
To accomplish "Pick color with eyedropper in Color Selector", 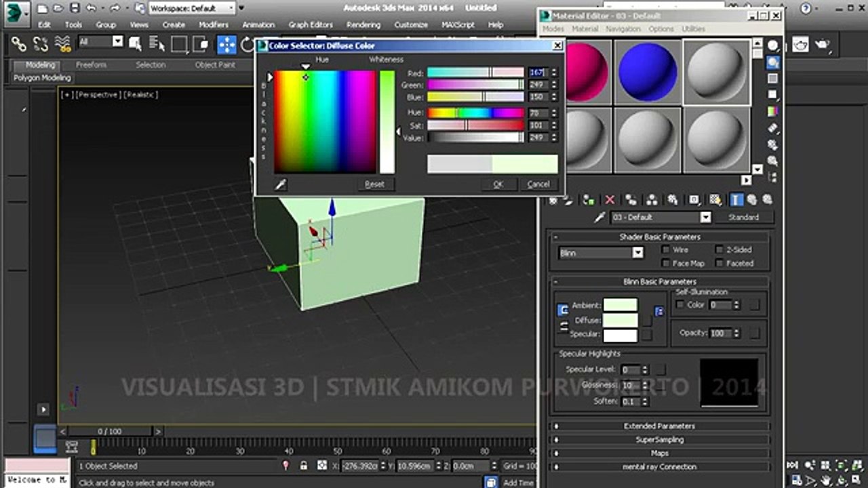I will (x=280, y=184).
